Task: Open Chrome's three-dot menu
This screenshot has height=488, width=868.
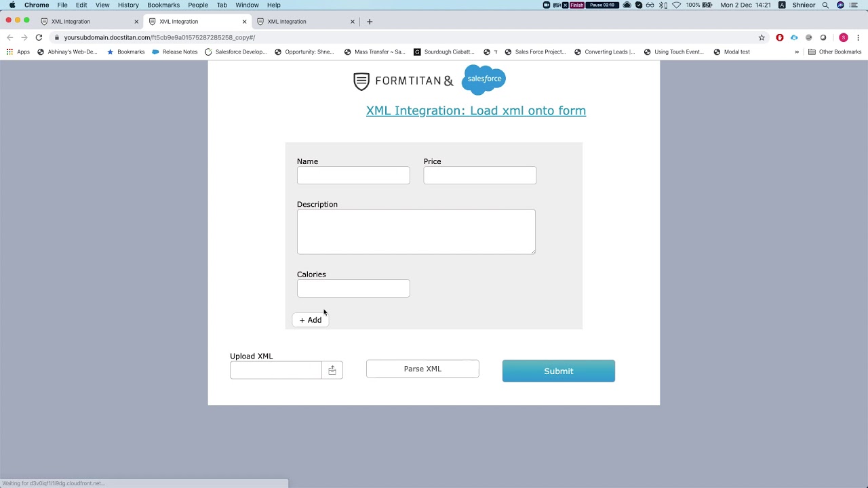Action: 859,38
